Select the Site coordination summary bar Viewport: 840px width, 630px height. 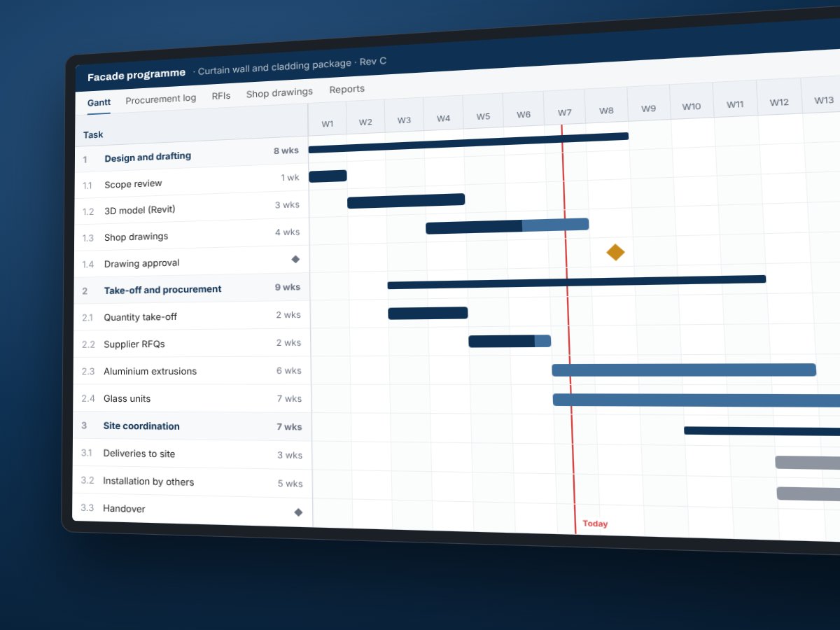coord(762,431)
